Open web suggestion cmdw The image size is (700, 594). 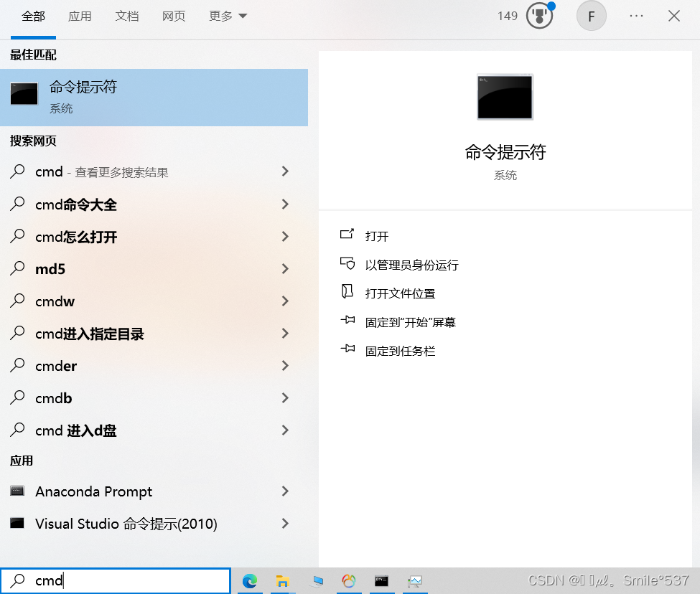click(154, 301)
